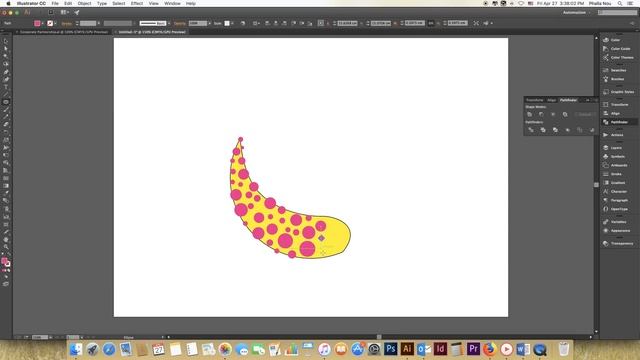Viewport: 640px width, 360px height.
Task: Select the Type tool
Action: click(6, 87)
